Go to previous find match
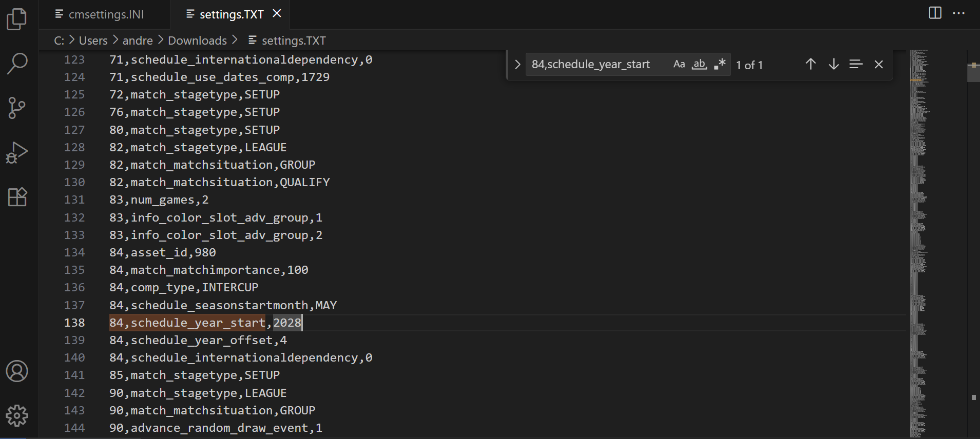 (x=811, y=65)
